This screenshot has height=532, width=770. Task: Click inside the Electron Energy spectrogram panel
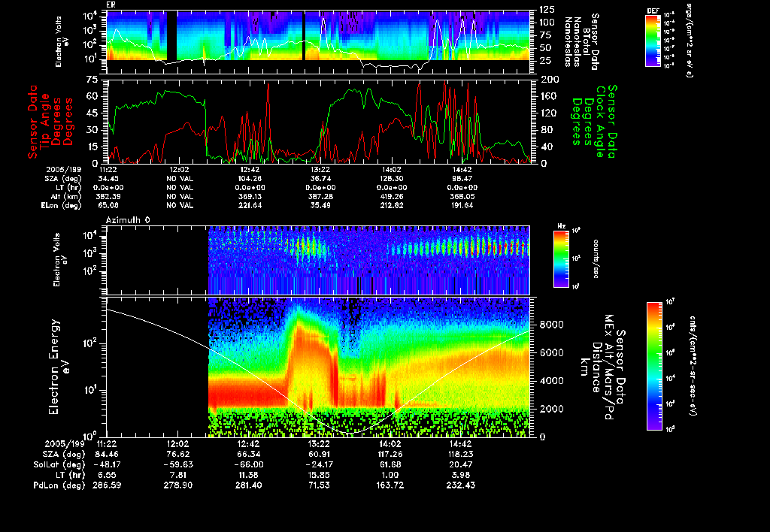click(318, 367)
